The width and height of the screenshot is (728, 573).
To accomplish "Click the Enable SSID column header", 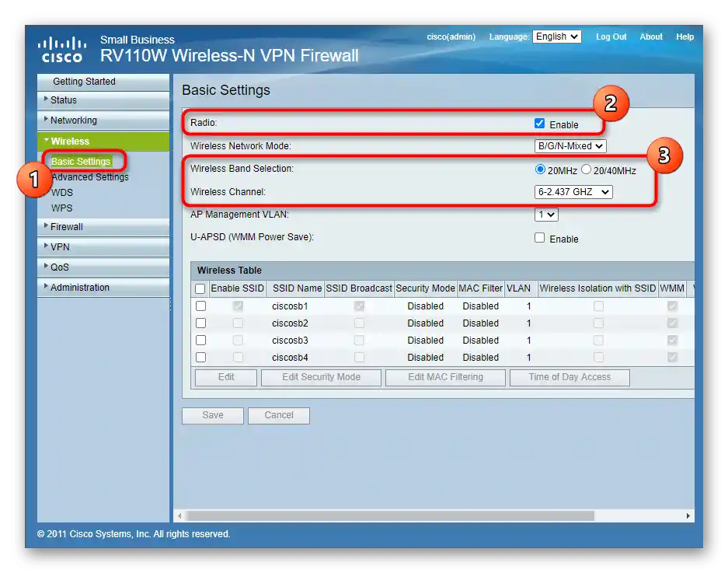I will point(237,288).
